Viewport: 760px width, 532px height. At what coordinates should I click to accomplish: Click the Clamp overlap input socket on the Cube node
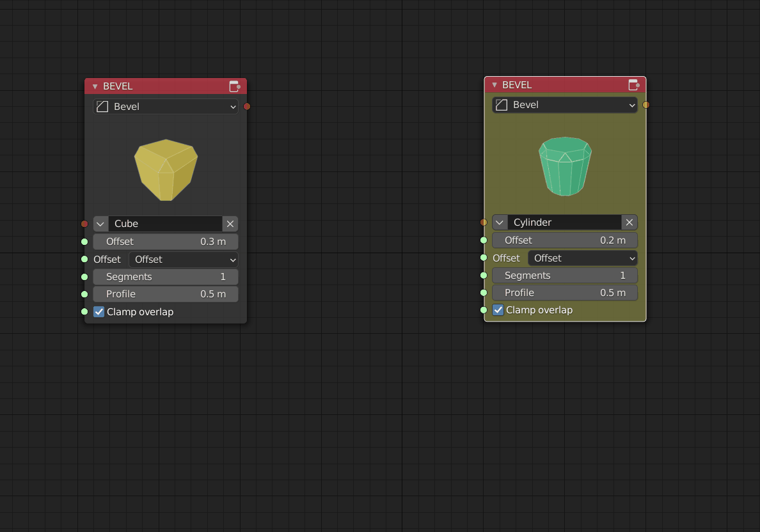click(84, 311)
